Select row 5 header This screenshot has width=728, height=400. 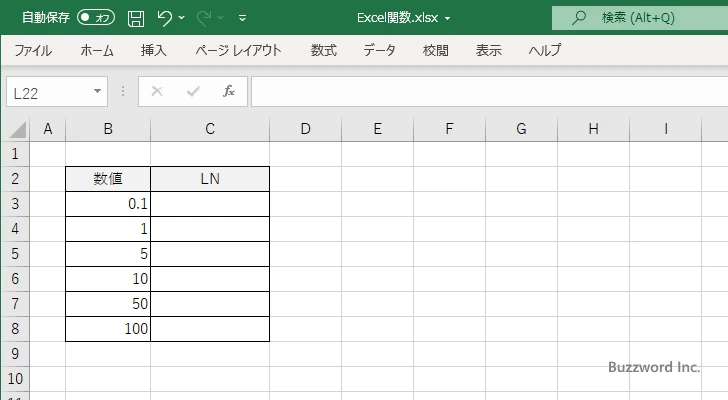pos(15,254)
